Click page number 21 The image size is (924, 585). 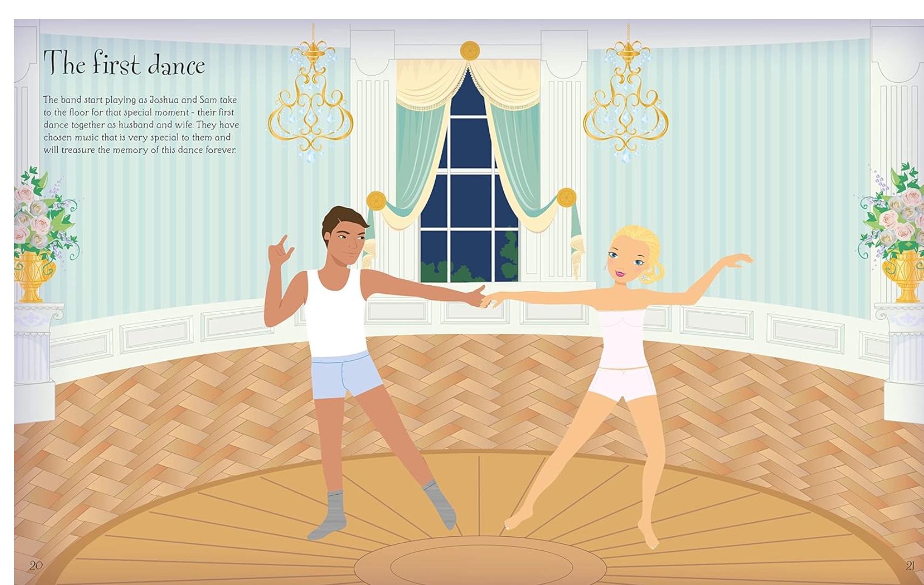[909, 566]
